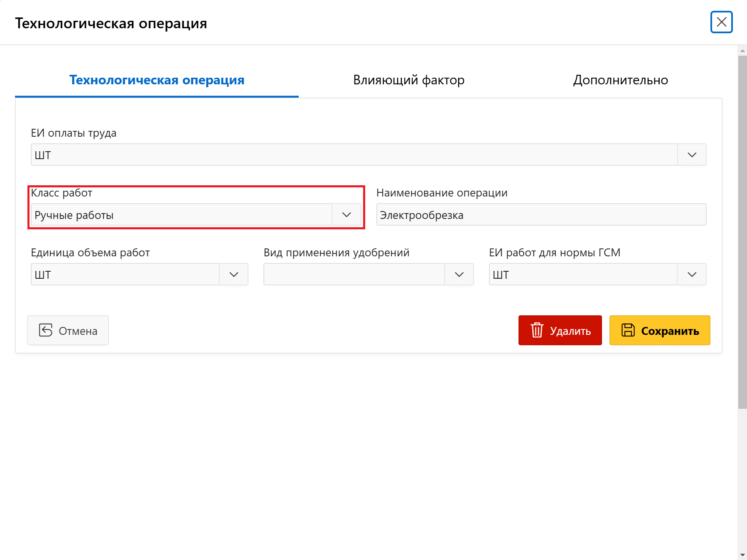
Task: Open the Дополнительно tab
Action: (620, 80)
